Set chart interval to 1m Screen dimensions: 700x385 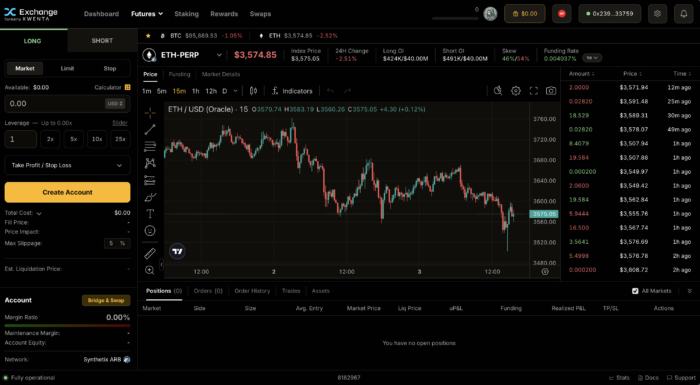(x=146, y=91)
